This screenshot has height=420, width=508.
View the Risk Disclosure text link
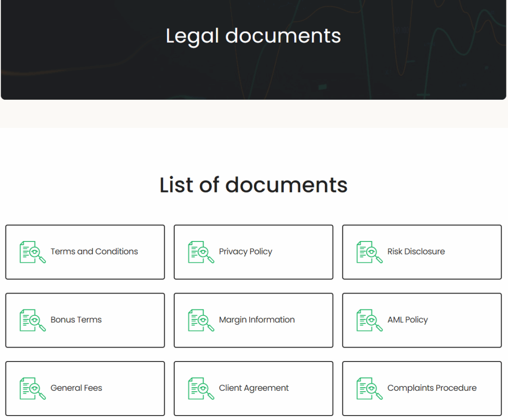click(x=416, y=251)
